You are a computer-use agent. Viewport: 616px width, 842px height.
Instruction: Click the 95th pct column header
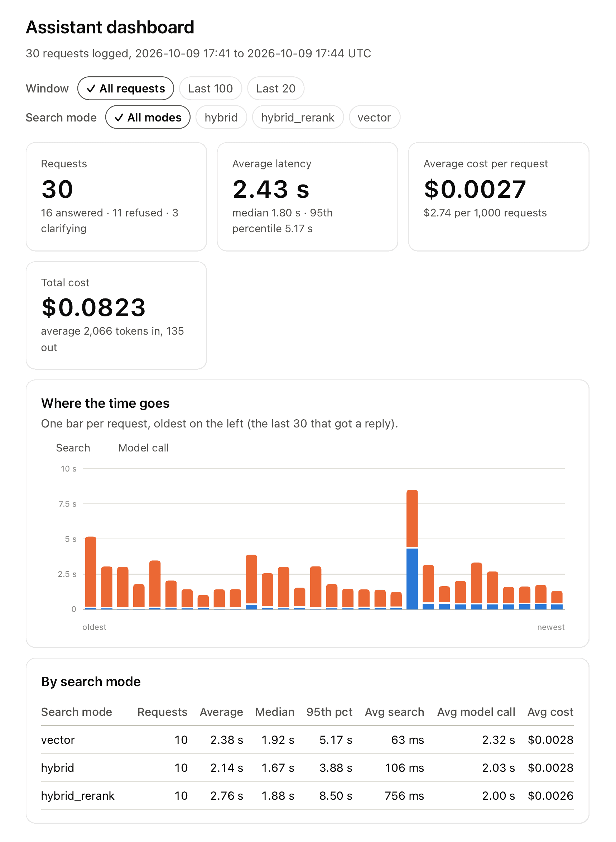click(x=329, y=712)
